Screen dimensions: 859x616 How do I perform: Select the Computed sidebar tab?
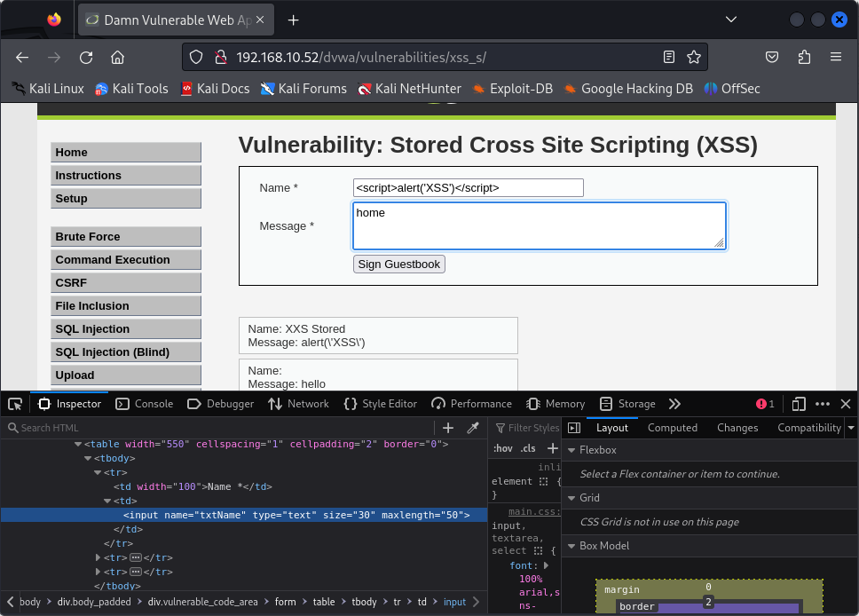click(672, 428)
